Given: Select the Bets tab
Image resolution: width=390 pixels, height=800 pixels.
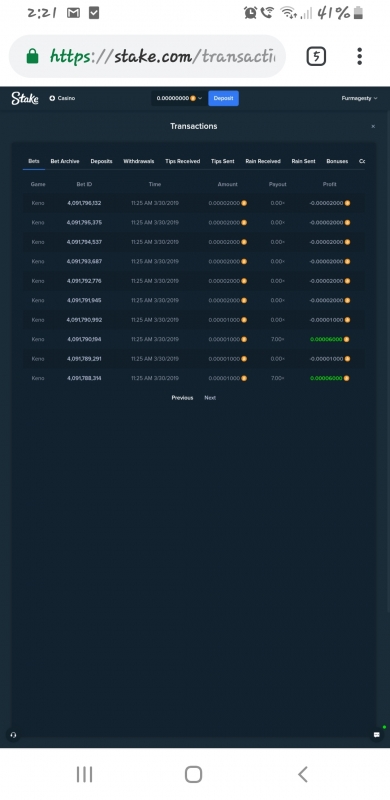Looking at the screenshot, I should (x=34, y=161).
